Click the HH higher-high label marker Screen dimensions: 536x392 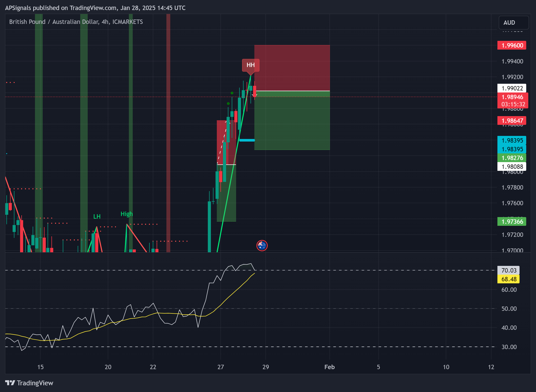(251, 65)
